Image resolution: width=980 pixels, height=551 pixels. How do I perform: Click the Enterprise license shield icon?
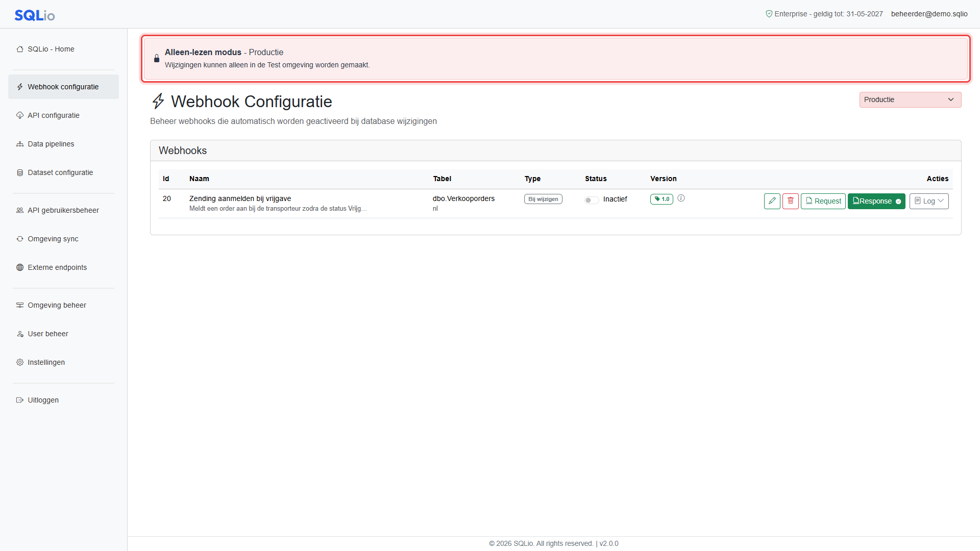click(769, 14)
